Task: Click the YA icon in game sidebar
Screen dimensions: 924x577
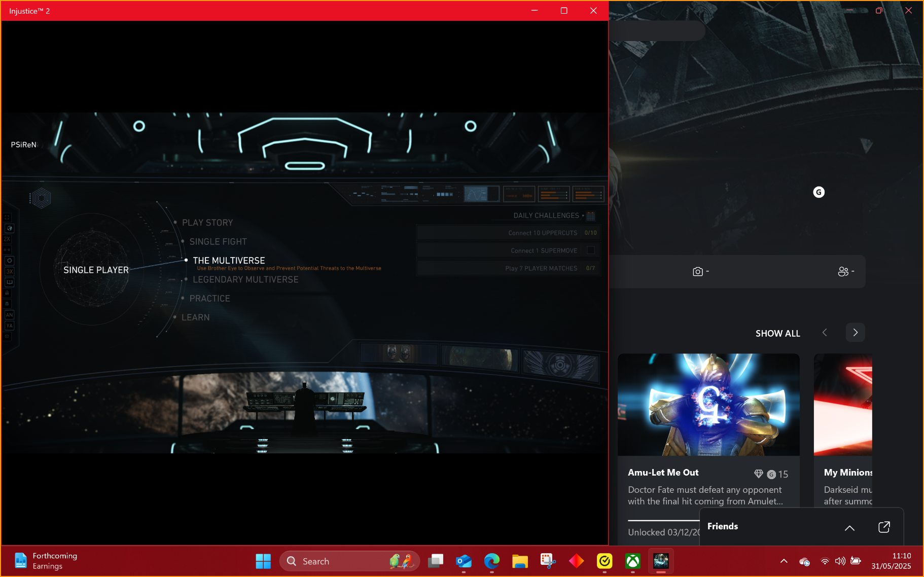Action: 9,326
